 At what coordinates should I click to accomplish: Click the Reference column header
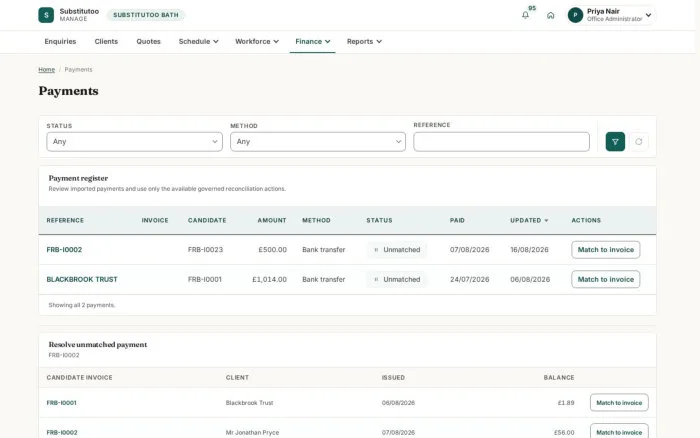[65, 221]
